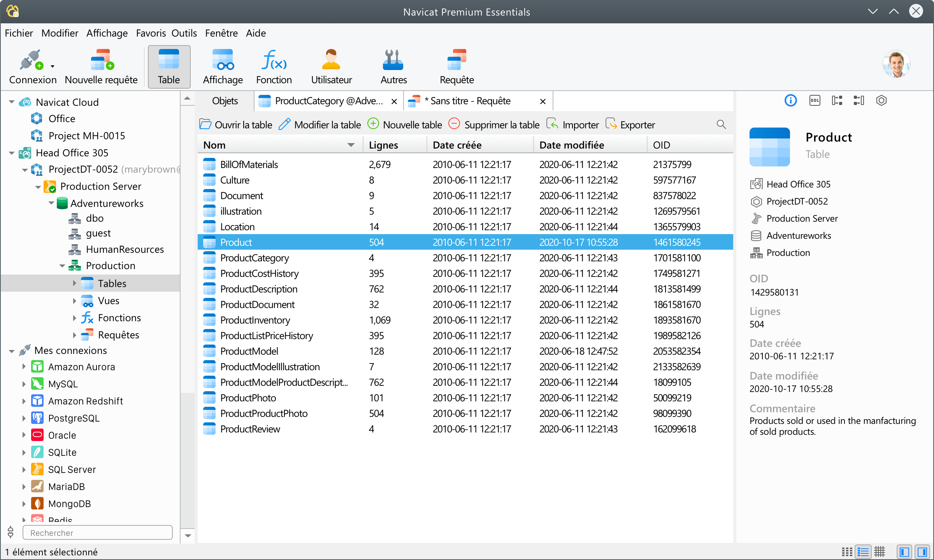The image size is (934, 560).
Task: Click Modifier la table button
Action: [320, 125]
